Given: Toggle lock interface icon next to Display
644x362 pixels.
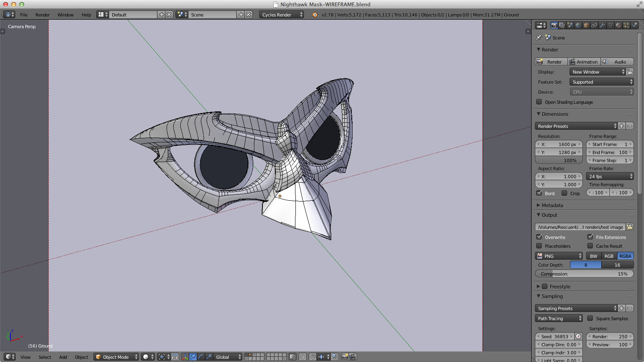Looking at the screenshot, I should (x=630, y=72).
